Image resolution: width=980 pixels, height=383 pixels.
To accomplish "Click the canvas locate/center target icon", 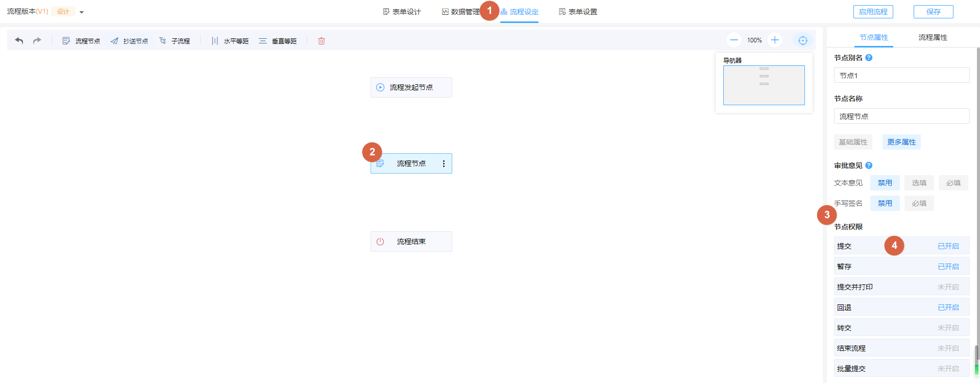I will click(x=803, y=40).
